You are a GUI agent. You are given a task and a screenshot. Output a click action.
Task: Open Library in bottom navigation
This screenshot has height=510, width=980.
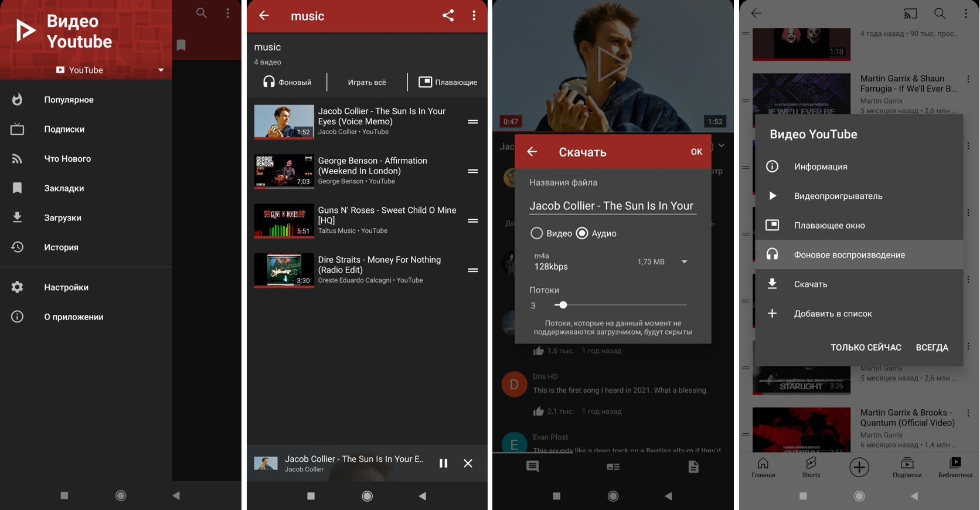tap(955, 467)
